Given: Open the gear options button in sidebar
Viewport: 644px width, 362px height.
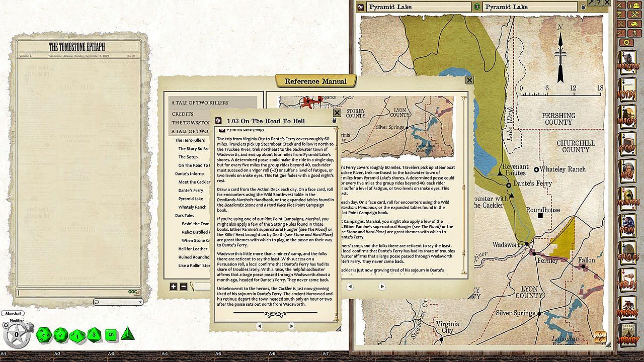Looking at the screenshot, I should tap(626, 43).
